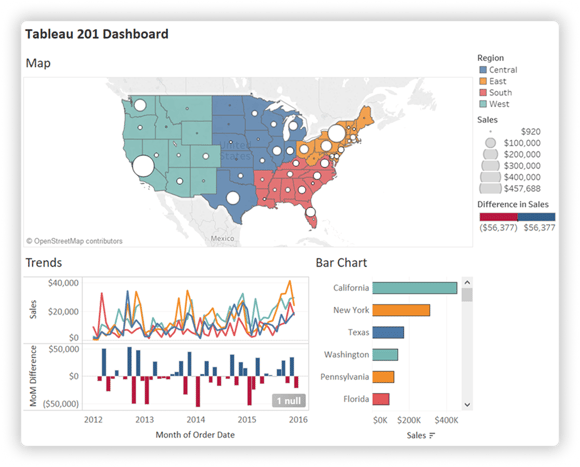This screenshot has height=467, width=580.
Task: Click the $100,000 sales size legend circle
Action: pos(490,143)
